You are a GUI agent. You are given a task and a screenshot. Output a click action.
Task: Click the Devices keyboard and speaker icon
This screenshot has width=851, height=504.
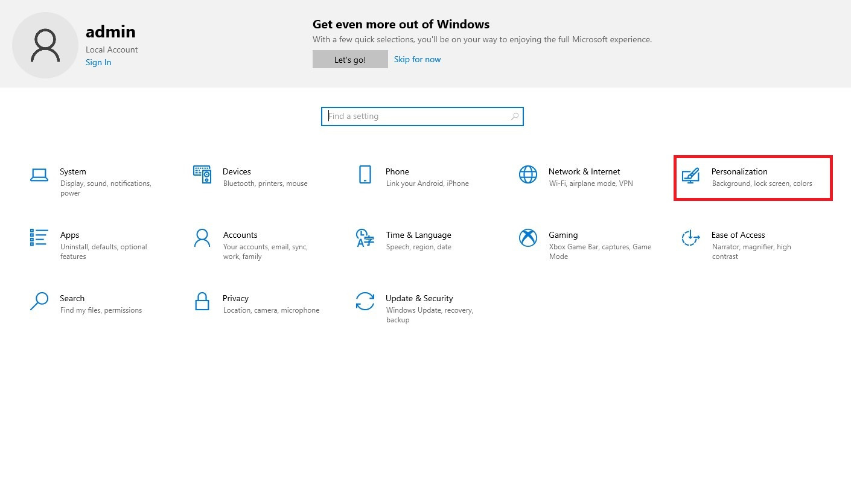click(202, 174)
